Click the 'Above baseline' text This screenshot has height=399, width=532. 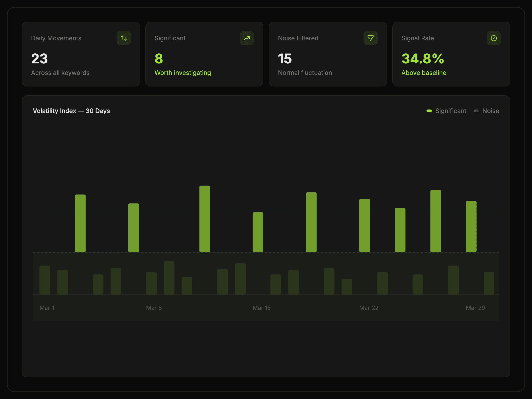(x=424, y=73)
